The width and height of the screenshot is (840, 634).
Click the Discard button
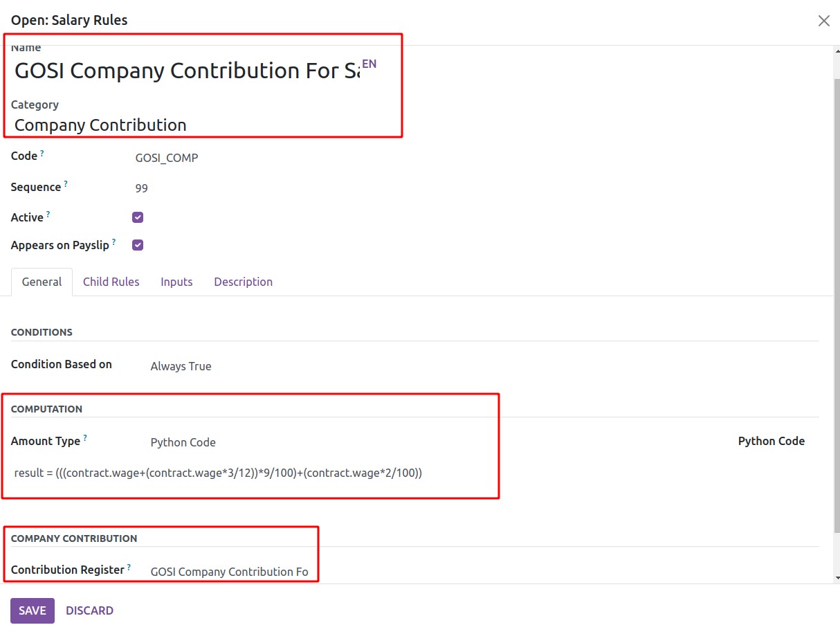(x=89, y=610)
